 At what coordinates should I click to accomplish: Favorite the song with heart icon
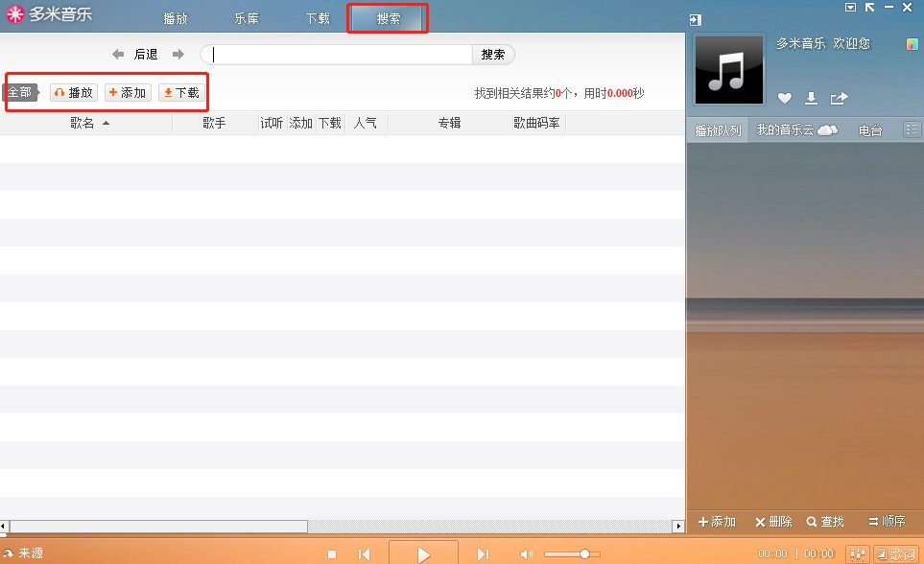784,98
